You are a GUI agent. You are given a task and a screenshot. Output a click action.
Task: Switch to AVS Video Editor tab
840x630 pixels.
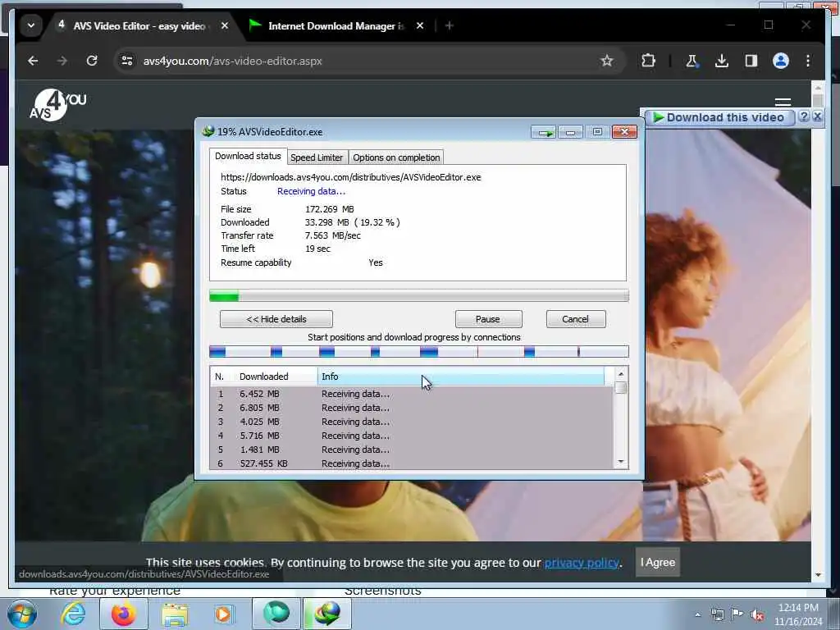click(138, 25)
